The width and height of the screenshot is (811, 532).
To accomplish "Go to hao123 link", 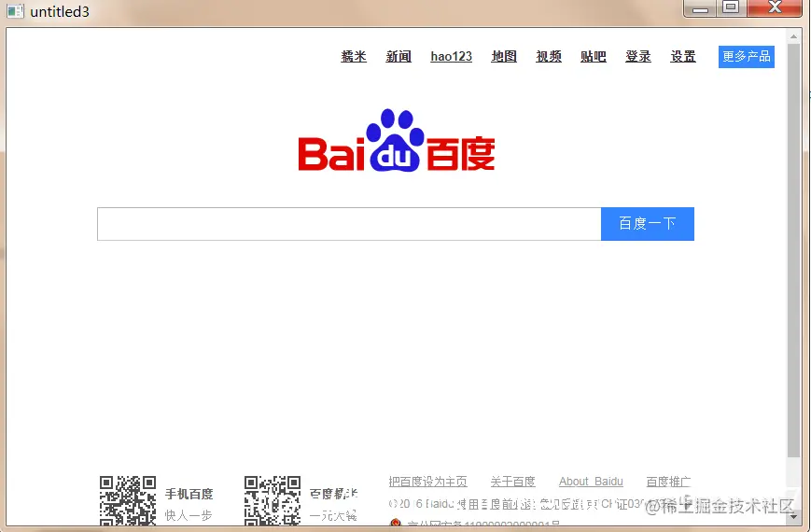I will [451, 56].
